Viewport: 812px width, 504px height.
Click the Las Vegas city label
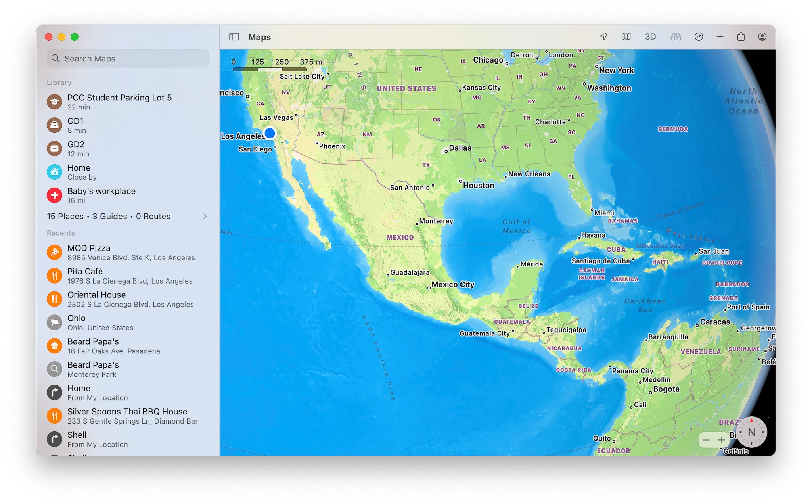tap(276, 117)
